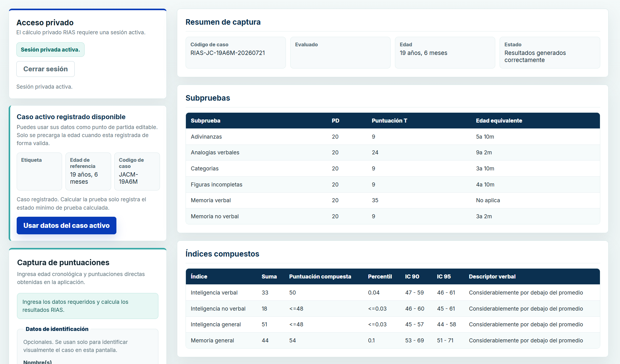Viewport: 620px width, 364px height.
Task: Click the Resumen de captura heading
Action: (223, 22)
